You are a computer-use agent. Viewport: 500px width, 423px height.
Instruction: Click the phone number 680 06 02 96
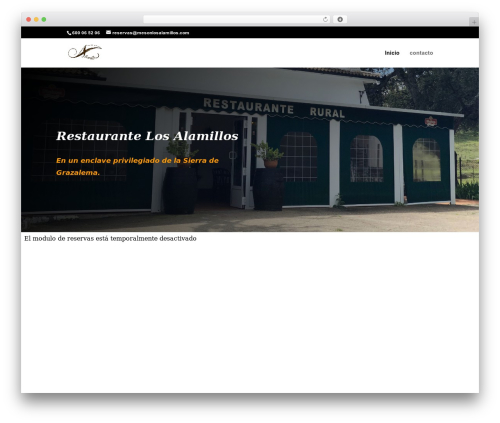click(86, 33)
